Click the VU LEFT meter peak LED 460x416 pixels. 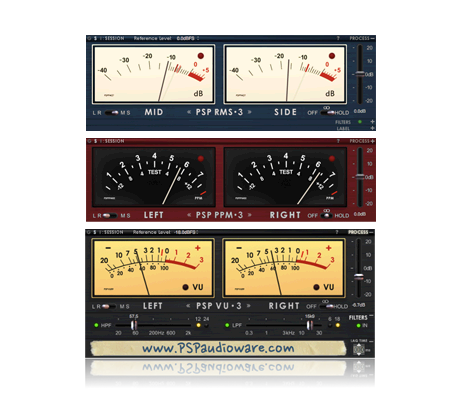point(186,287)
